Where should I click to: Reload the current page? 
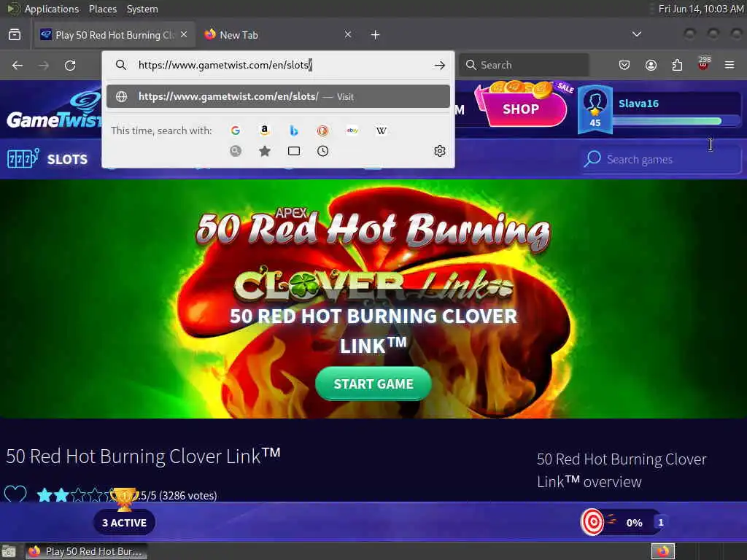(70, 65)
